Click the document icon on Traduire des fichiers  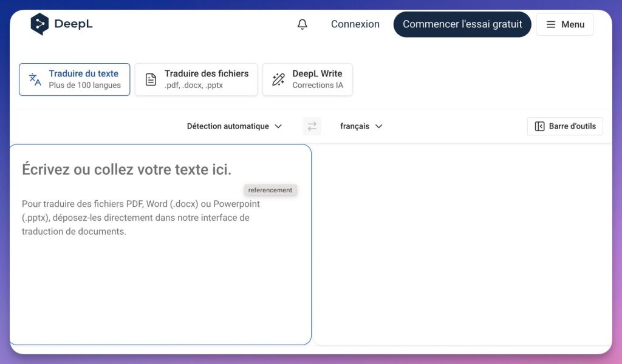(151, 79)
